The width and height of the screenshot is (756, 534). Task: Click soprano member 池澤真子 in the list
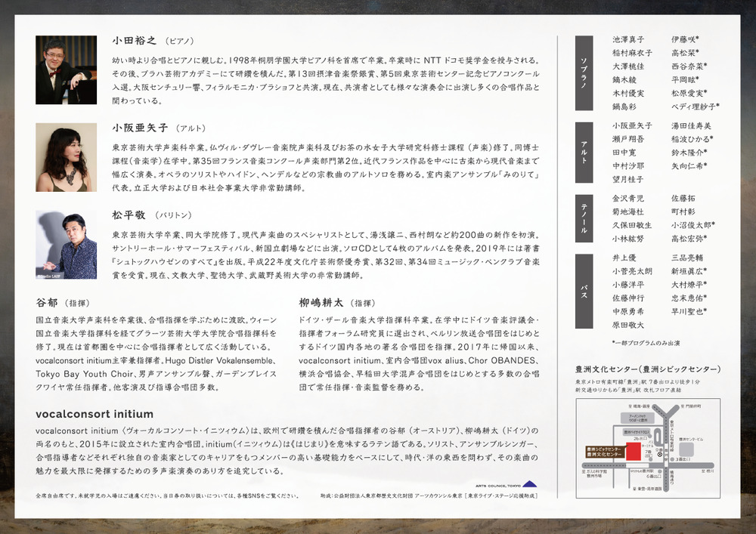[628, 39]
